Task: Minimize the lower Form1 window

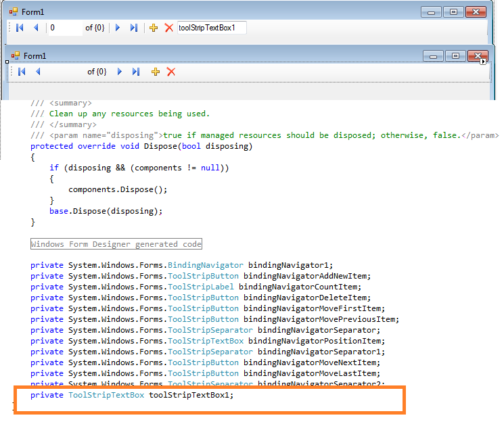Action: pos(433,56)
